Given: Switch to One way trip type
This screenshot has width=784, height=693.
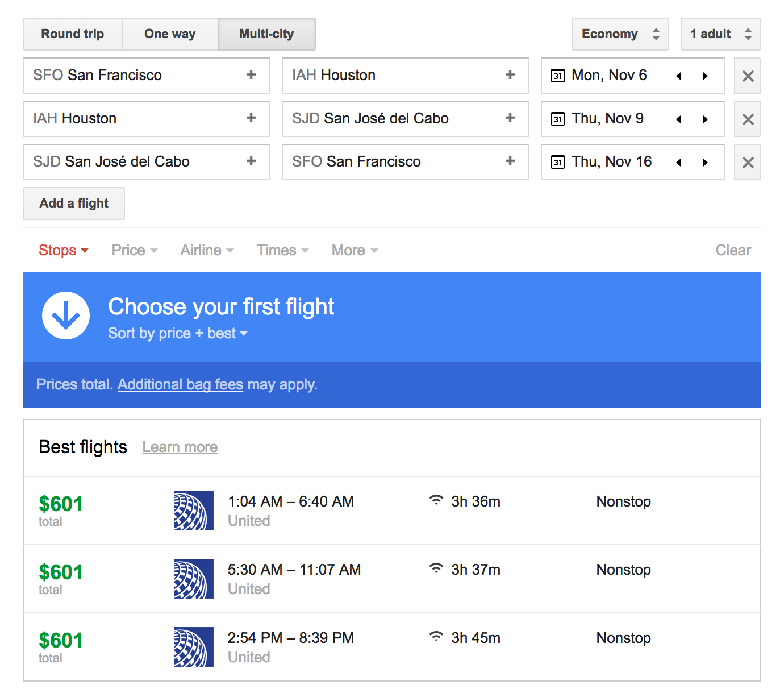Looking at the screenshot, I should coord(169,34).
